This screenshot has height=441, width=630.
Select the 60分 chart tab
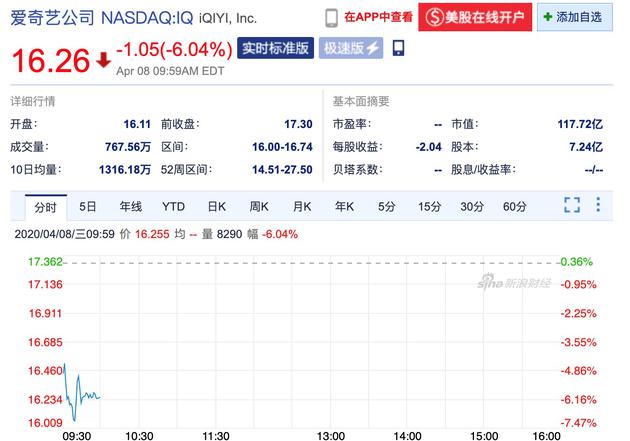click(515, 207)
